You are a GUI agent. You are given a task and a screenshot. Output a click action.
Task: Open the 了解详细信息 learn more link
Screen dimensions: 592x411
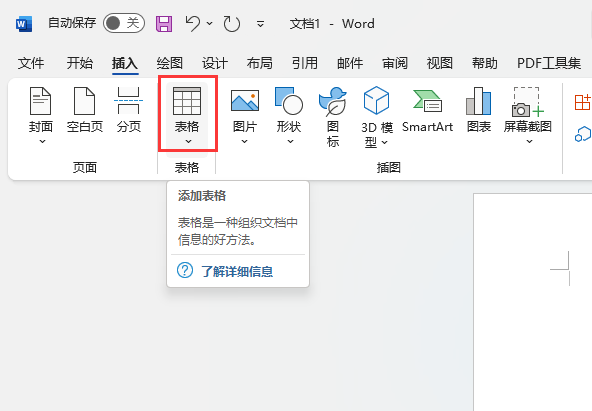click(x=237, y=271)
